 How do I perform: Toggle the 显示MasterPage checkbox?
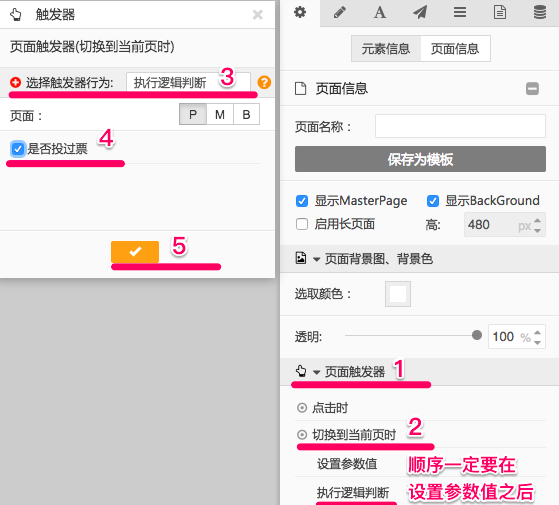[x=302, y=201]
